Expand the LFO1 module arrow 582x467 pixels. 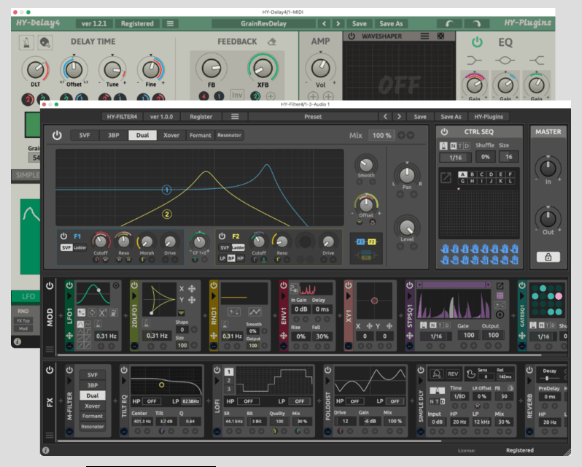coord(69,296)
